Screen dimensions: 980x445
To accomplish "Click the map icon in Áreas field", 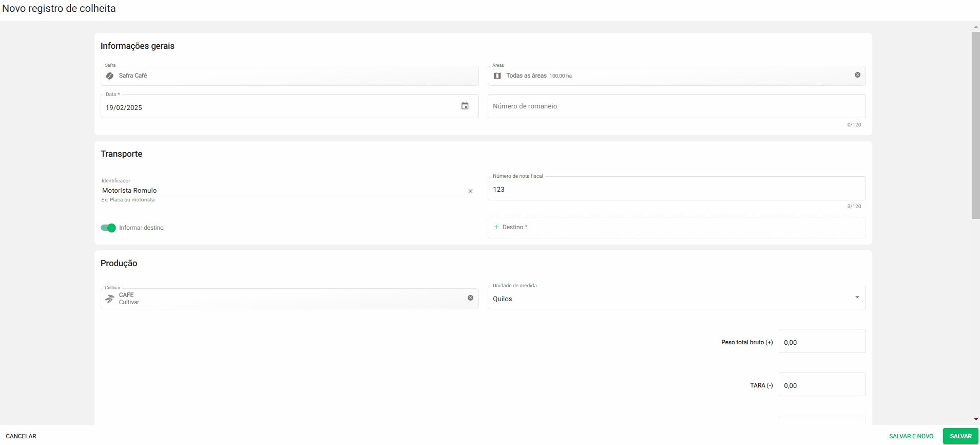I will (x=497, y=76).
